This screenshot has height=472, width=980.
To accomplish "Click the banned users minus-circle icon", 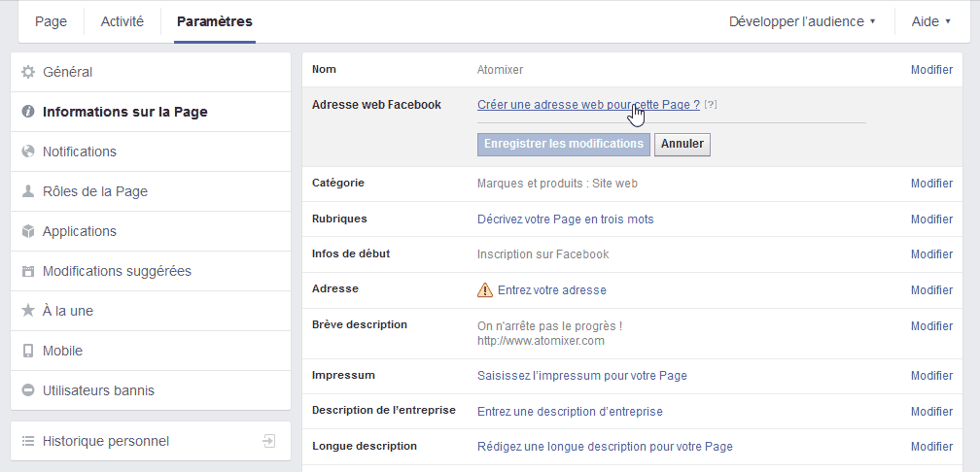I will tap(28, 390).
